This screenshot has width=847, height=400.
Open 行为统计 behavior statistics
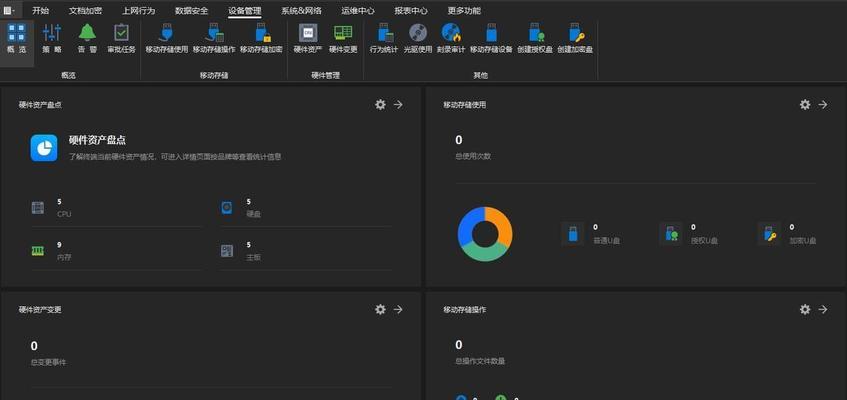coord(384,38)
